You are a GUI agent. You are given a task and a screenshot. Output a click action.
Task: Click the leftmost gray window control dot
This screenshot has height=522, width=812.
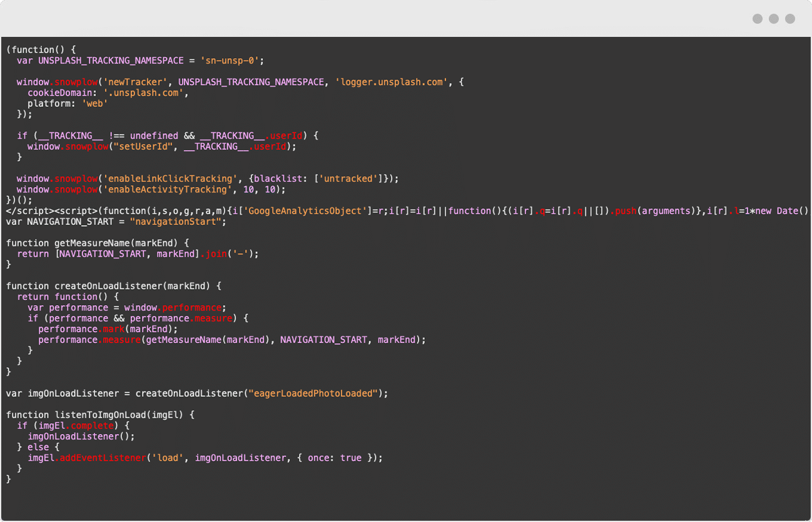tap(758, 19)
